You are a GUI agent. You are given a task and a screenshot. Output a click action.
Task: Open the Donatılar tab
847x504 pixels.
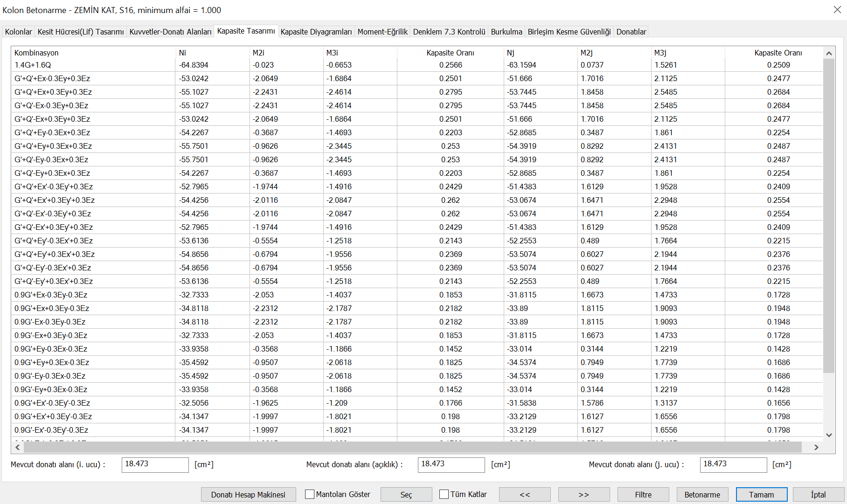[x=631, y=31]
